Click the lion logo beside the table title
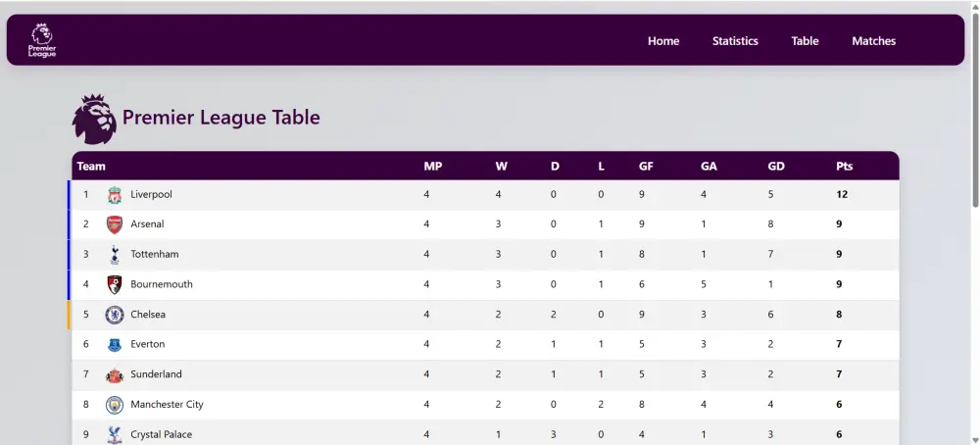This screenshot has height=445, width=980. [x=94, y=119]
